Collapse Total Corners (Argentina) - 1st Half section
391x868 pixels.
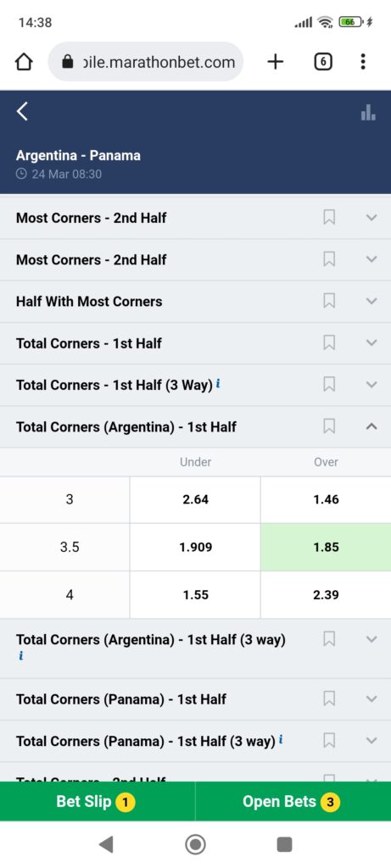[371, 426]
